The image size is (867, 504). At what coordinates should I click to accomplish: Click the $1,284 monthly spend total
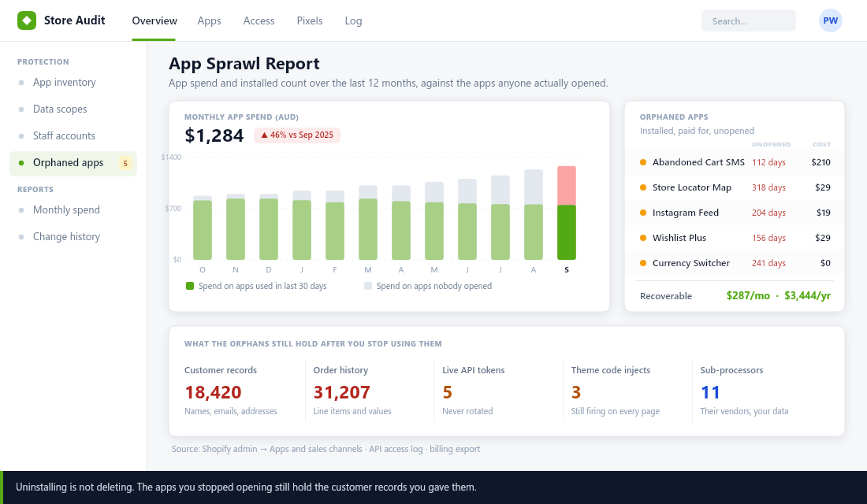pos(214,135)
